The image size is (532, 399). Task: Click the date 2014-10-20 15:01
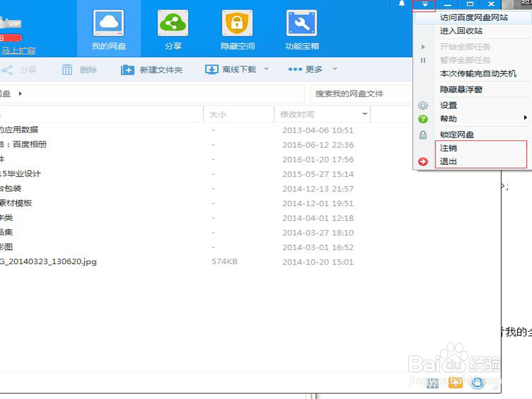coord(318,262)
